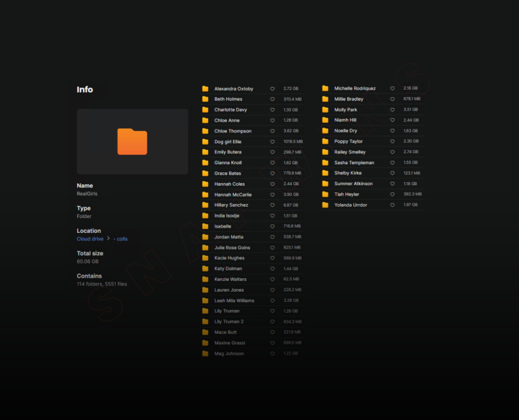Viewport: 519px width, 420px height.
Task: Open the Hillary Sanchez folder by its name
Action: pyautogui.click(x=231, y=205)
